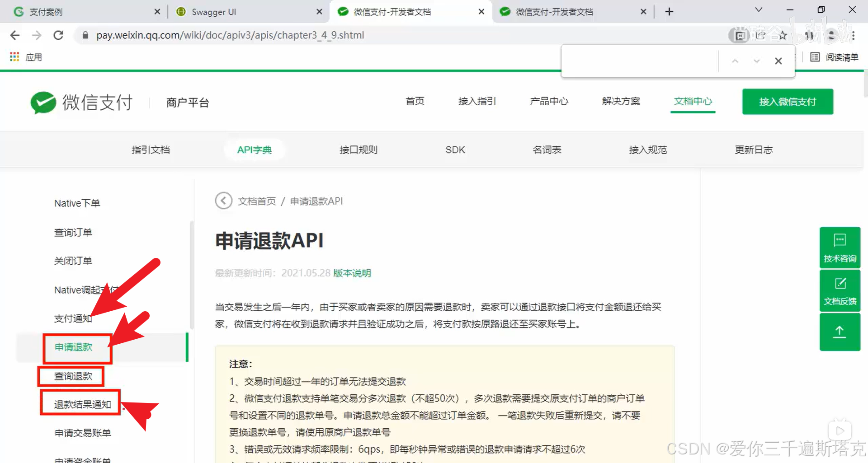Select 申请退款 in the sidebar
868x463 pixels.
[x=73, y=347]
